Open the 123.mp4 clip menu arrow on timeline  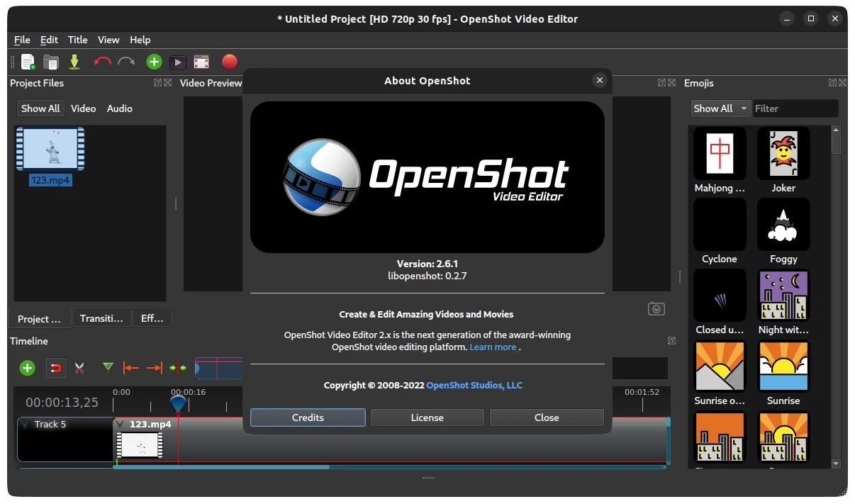click(120, 425)
